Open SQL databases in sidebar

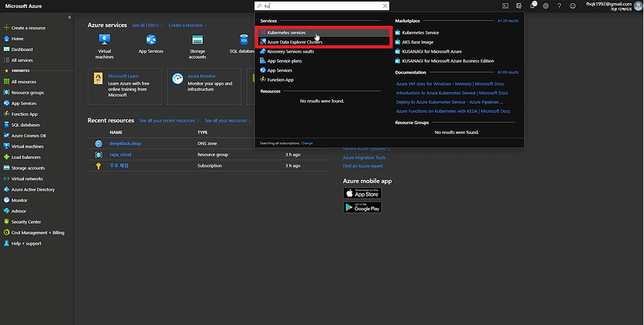tap(22, 125)
